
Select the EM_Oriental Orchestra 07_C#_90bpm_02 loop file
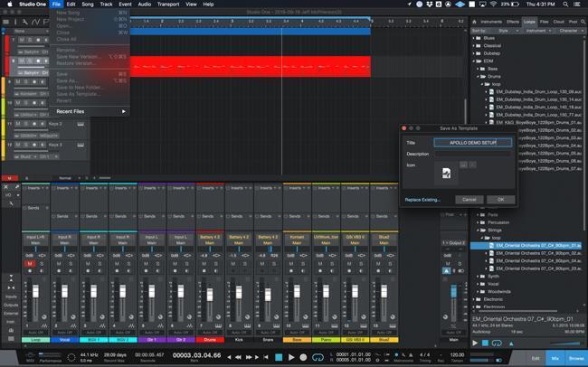pyautogui.click(x=538, y=253)
